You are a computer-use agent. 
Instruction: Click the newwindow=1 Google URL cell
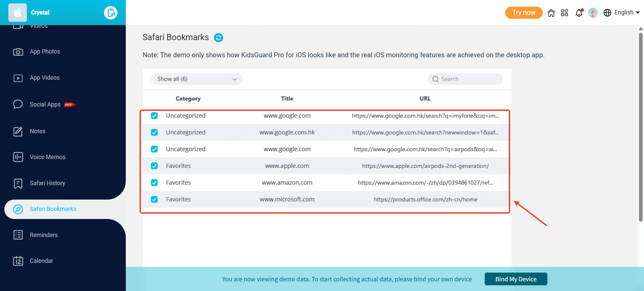pos(425,132)
